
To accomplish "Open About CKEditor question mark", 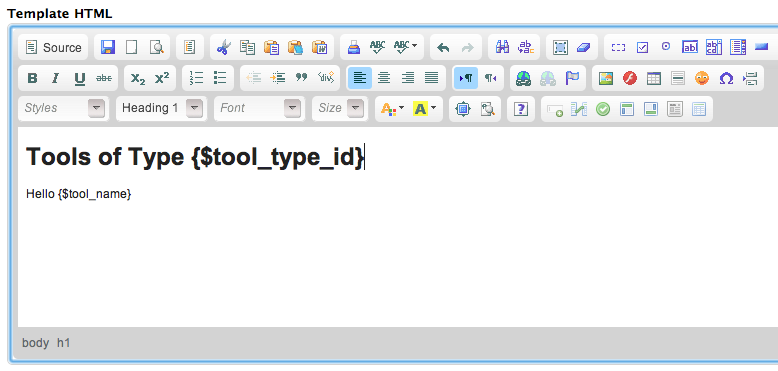I will 520,109.
